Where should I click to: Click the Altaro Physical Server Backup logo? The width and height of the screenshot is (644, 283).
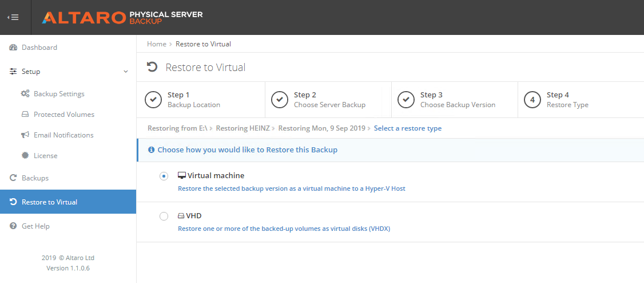tap(122, 17)
